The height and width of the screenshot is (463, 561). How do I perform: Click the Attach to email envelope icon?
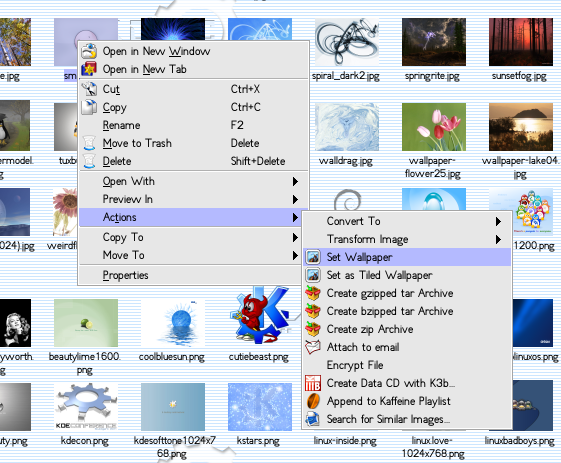(313, 347)
